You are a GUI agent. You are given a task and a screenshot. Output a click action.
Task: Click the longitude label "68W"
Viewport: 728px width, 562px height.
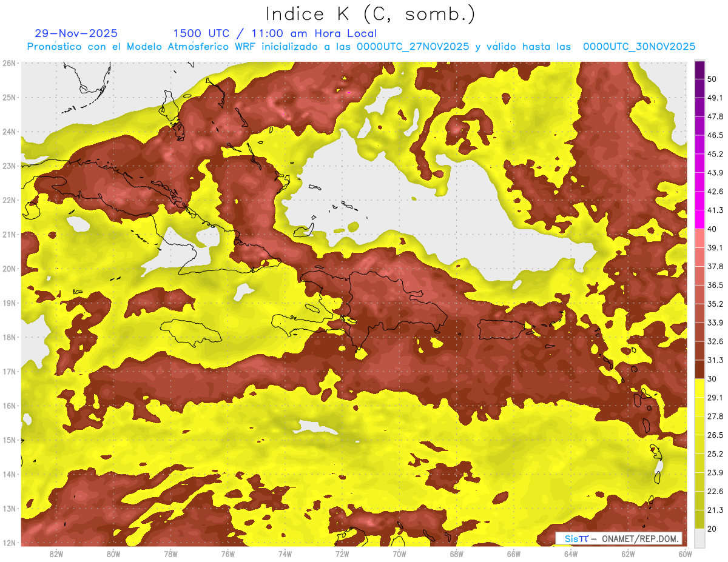tap(456, 554)
